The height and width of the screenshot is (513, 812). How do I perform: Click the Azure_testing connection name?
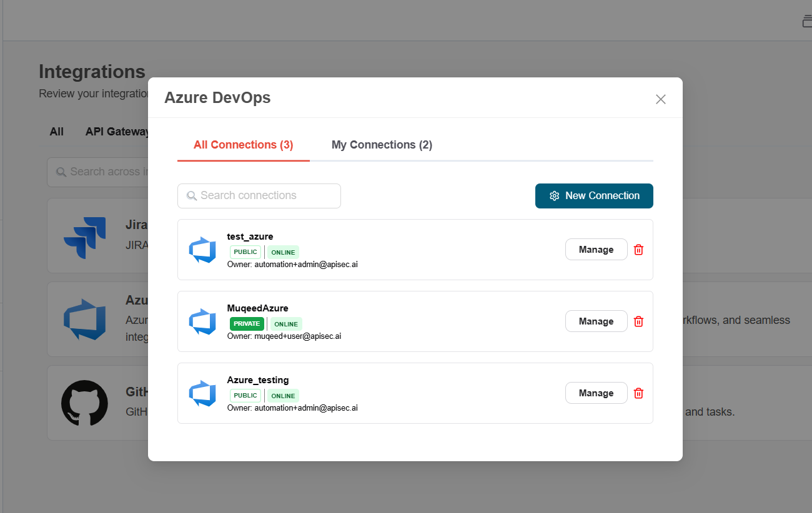pos(258,380)
